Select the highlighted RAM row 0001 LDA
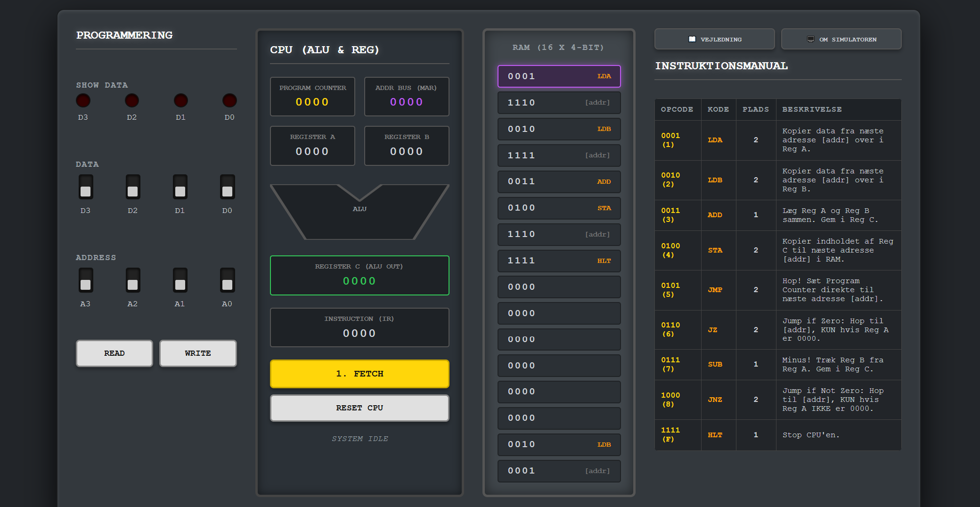980x507 pixels. click(x=559, y=76)
